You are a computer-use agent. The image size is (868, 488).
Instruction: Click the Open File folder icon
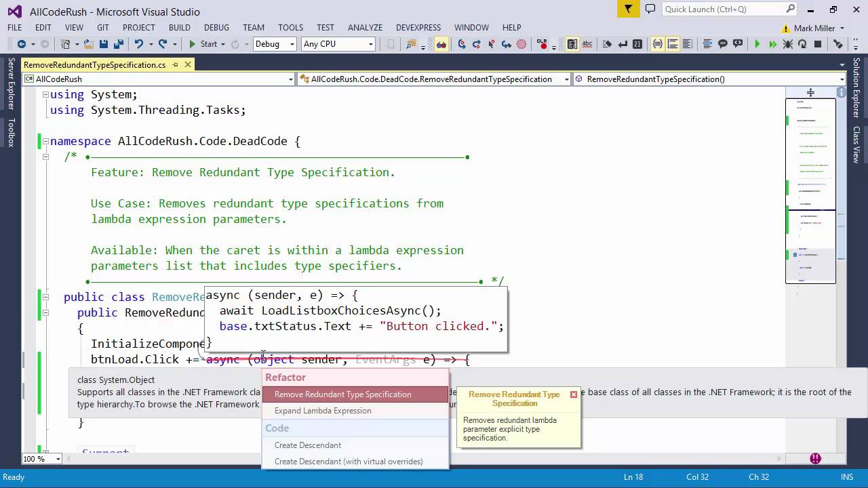click(x=88, y=44)
